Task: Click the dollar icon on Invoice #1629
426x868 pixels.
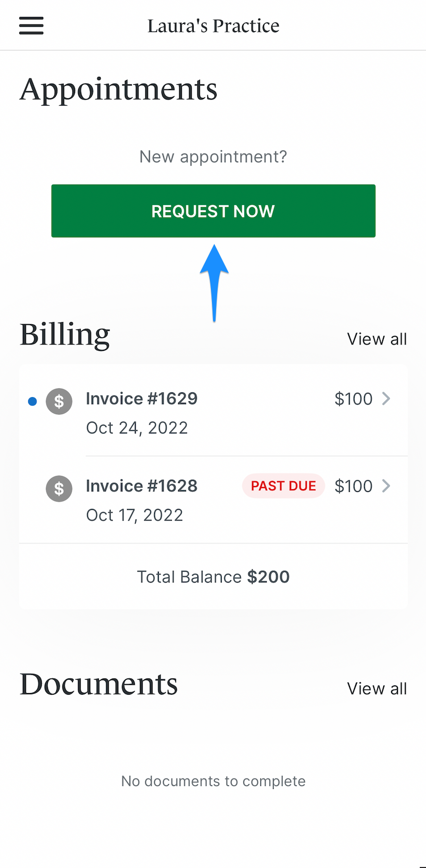Action: click(59, 401)
